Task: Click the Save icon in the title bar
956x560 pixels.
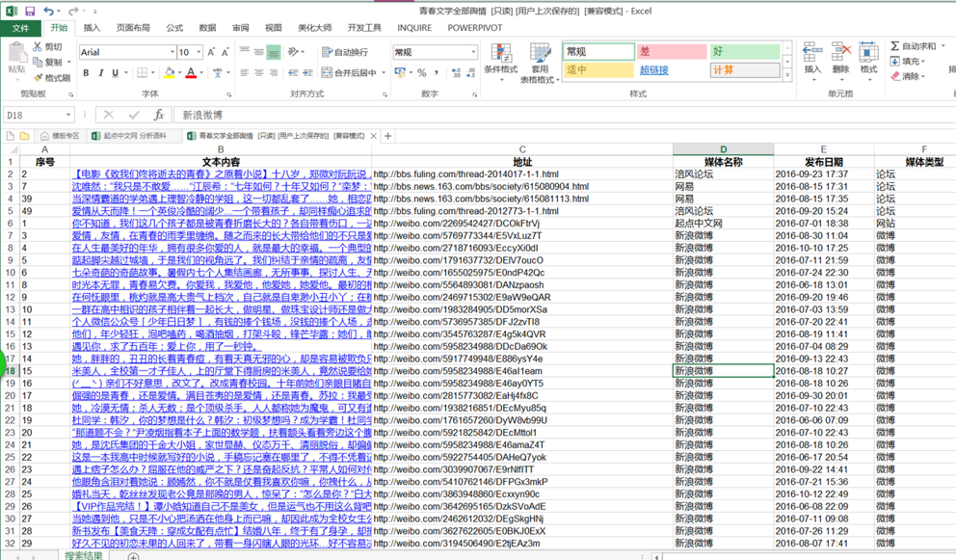Action: pyautogui.click(x=30, y=11)
